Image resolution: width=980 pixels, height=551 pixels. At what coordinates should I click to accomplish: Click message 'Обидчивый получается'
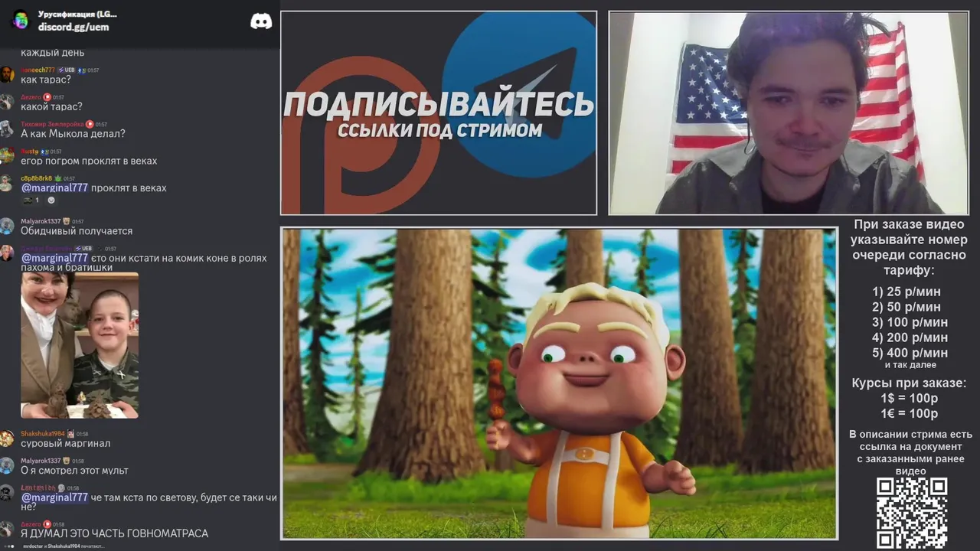(x=77, y=231)
